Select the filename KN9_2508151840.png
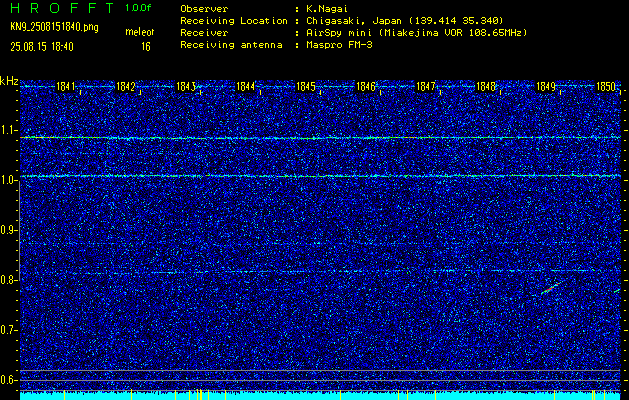 pos(54,27)
